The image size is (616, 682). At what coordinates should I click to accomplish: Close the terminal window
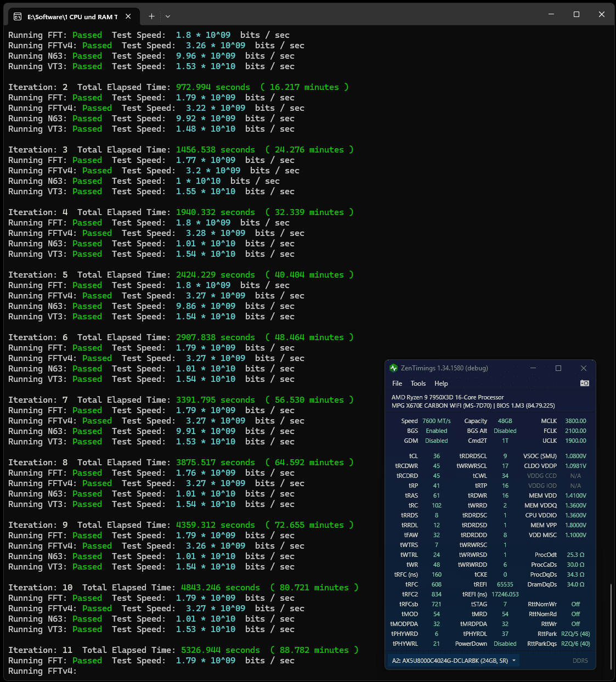point(602,14)
